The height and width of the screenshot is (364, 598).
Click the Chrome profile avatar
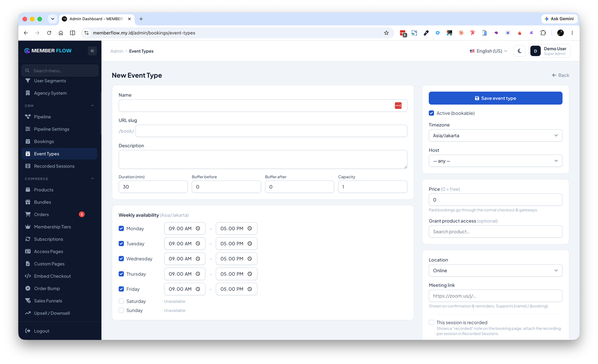point(560,33)
